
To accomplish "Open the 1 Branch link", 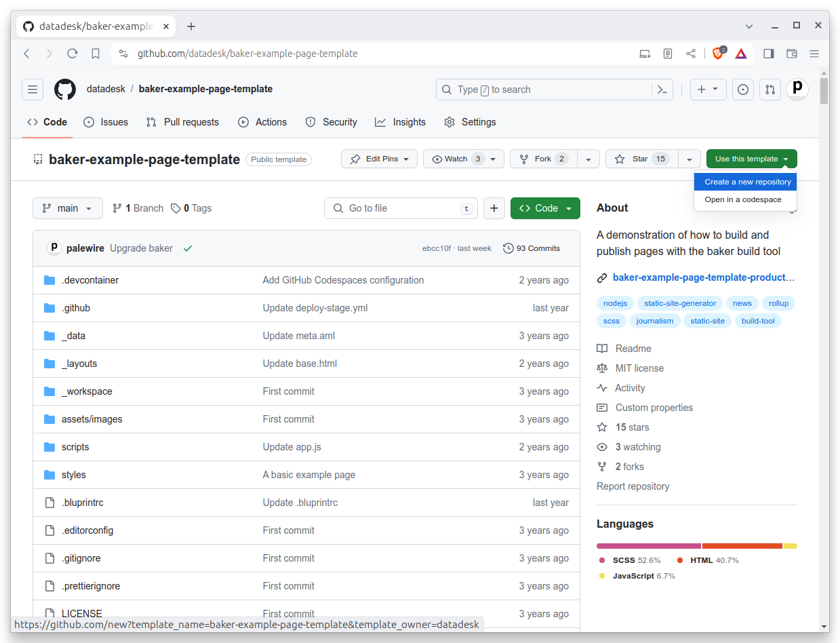I will click(x=138, y=208).
